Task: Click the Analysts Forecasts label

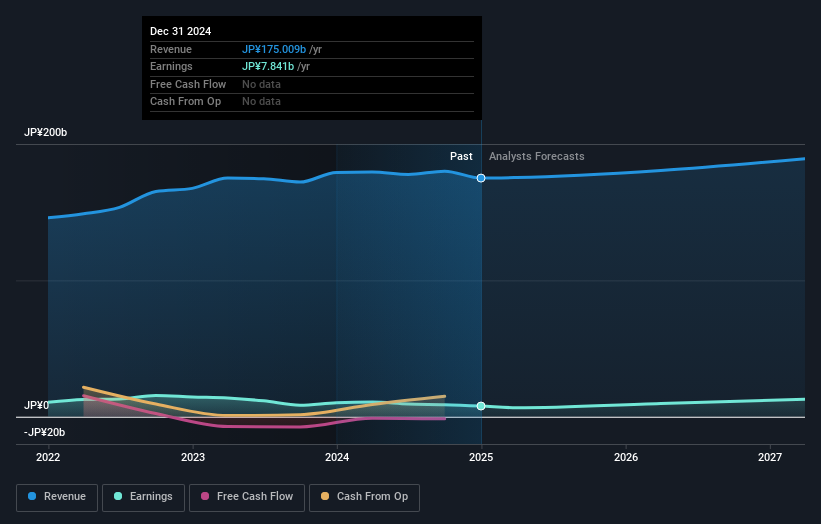Action: pos(537,157)
